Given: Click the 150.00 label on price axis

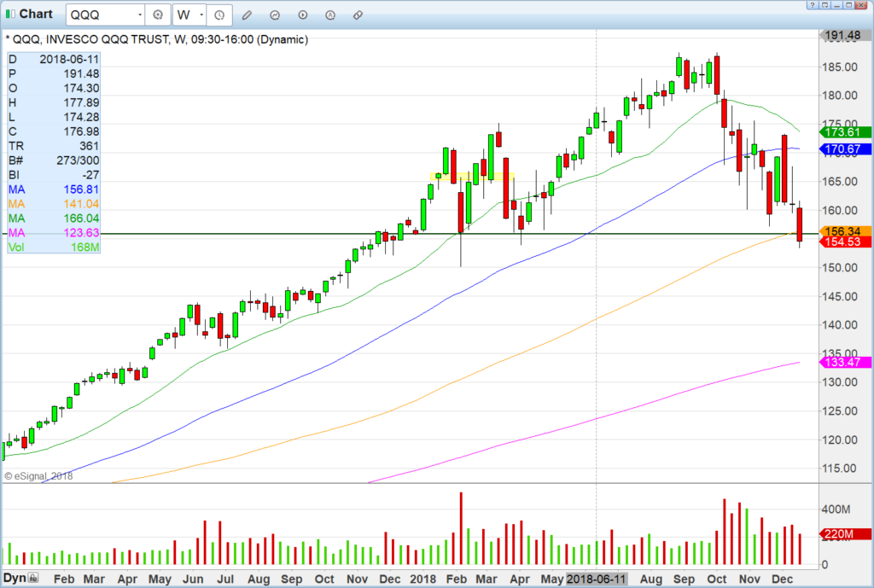Looking at the screenshot, I should tap(840, 267).
